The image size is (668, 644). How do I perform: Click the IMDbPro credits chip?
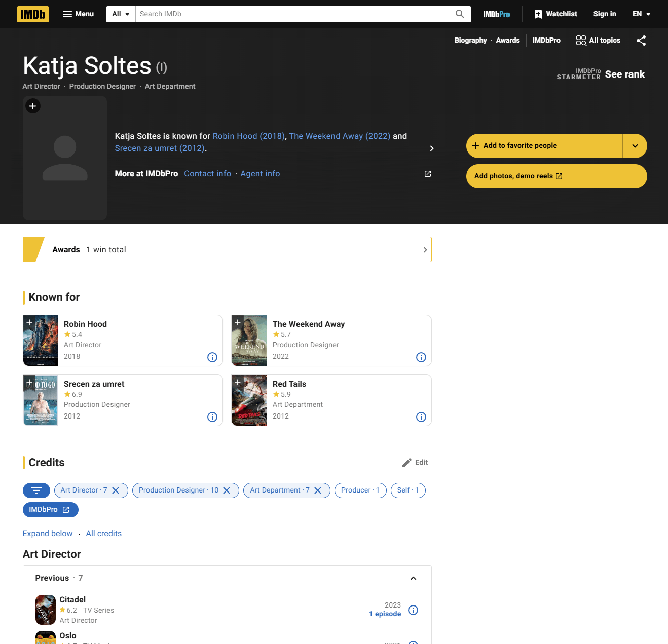tap(51, 510)
